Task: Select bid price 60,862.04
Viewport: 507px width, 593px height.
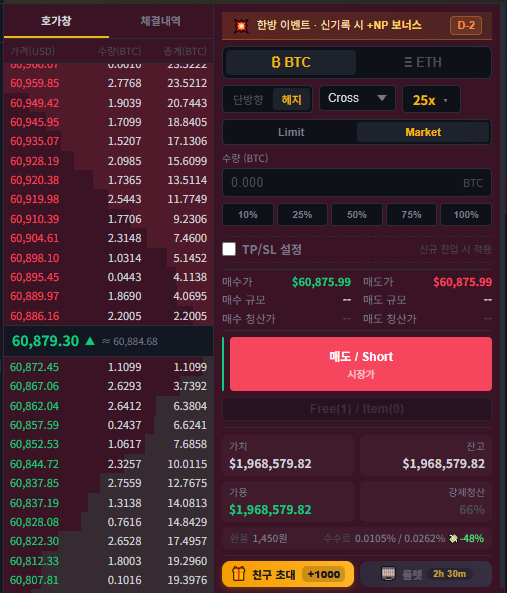Action: coord(34,406)
